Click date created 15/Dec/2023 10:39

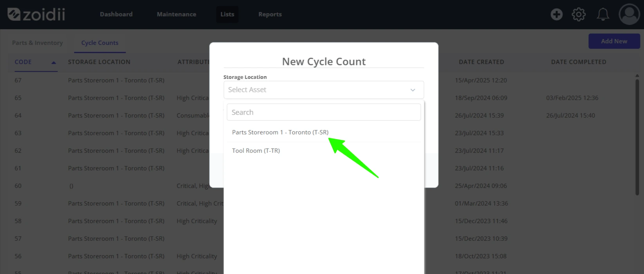tap(481, 239)
